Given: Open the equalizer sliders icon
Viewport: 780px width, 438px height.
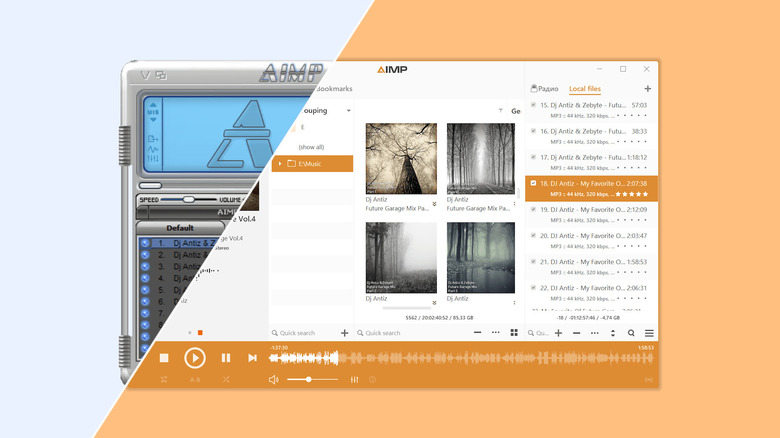Looking at the screenshot, I should (355, 380).
